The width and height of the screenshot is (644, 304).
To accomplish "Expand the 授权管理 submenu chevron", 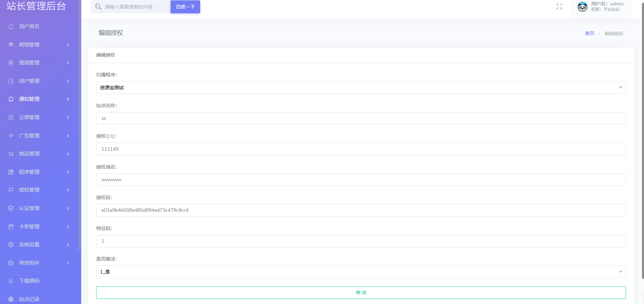I will [x=68, y=190].
